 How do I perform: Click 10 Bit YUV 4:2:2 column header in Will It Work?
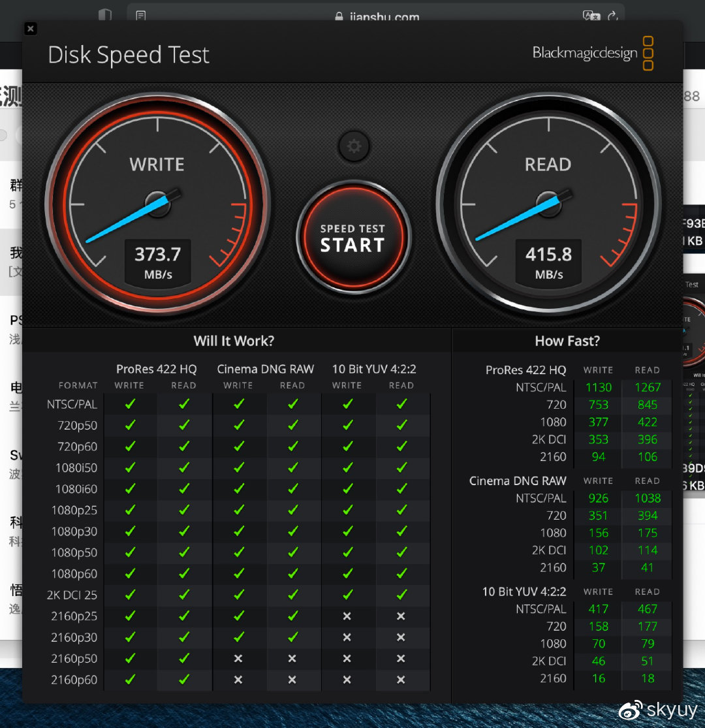[374, 369]
